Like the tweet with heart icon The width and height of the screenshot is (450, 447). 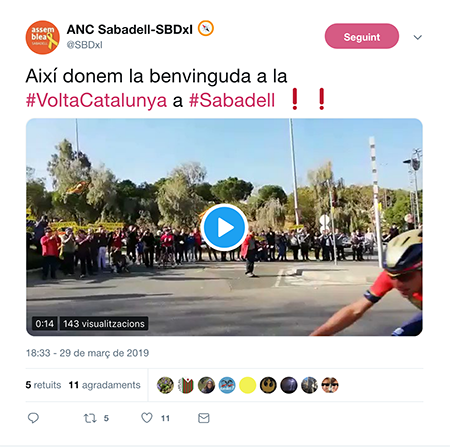pos(147,418)
